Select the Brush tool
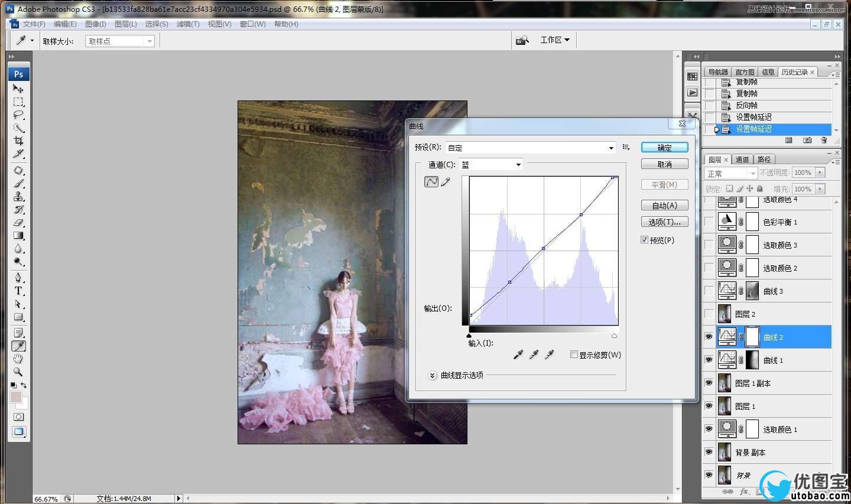 pos(18,183)
